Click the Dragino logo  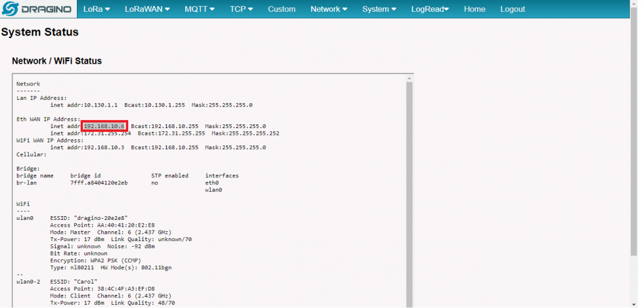[x=38, y=9]
